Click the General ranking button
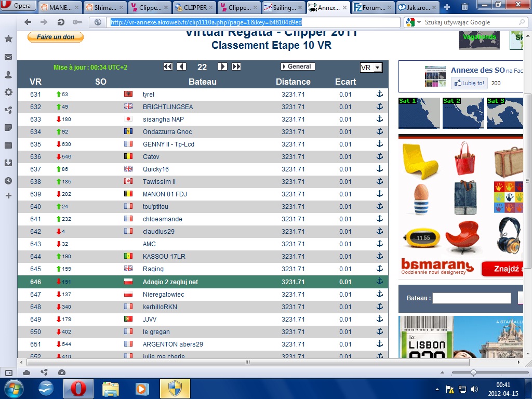 (298, 66)
